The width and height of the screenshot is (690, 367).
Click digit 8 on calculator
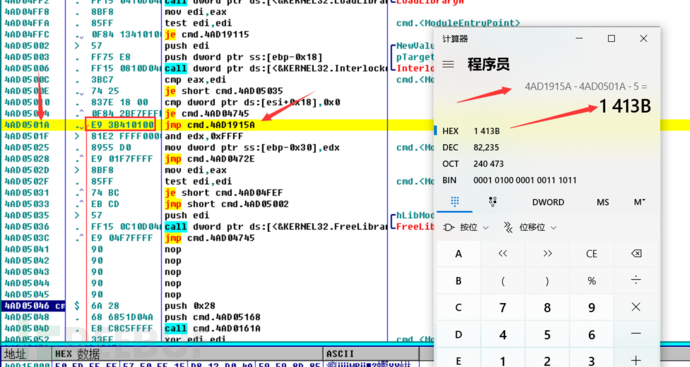pos(547,307)
